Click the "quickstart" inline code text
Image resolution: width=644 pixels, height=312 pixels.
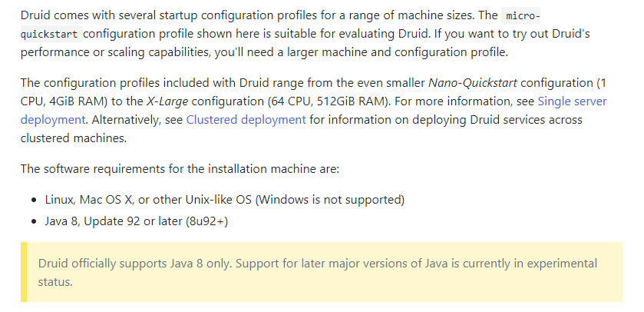pyautogui.click(x=51, y=34)
